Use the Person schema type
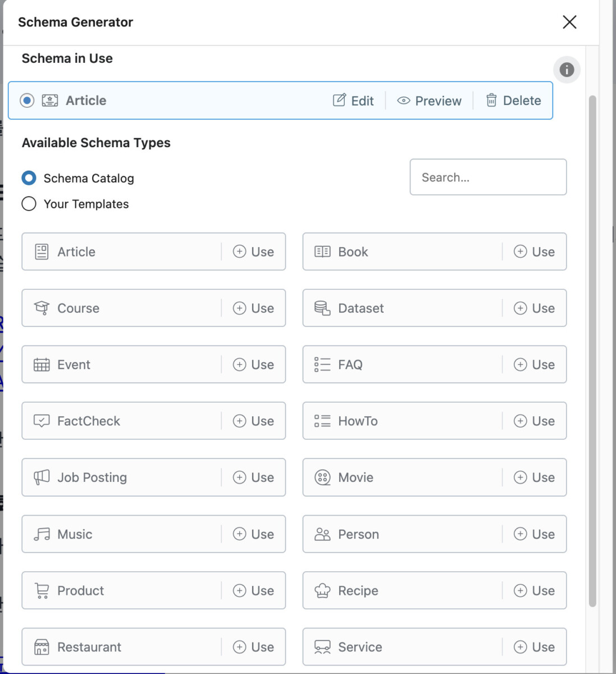 click(x=534, y=534)
